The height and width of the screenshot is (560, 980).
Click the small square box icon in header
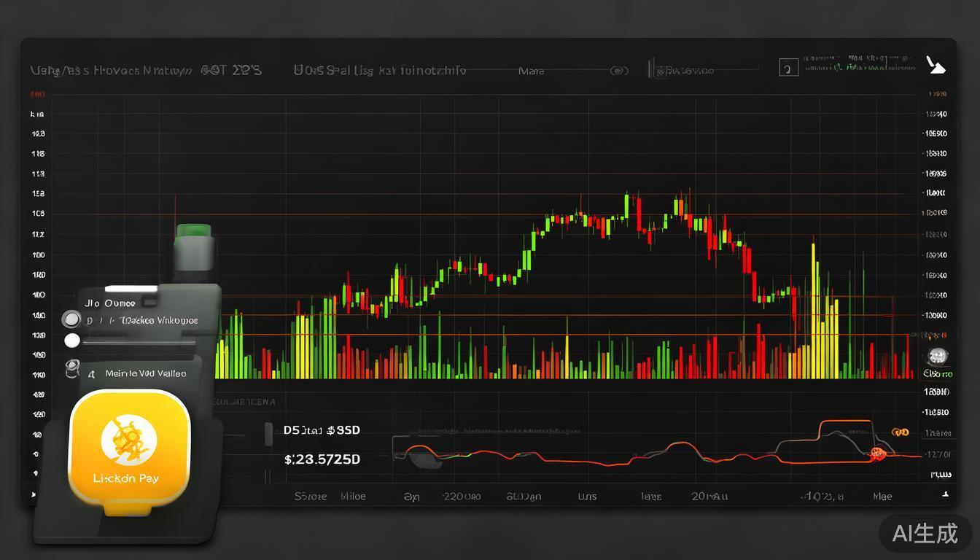(786, 69)
